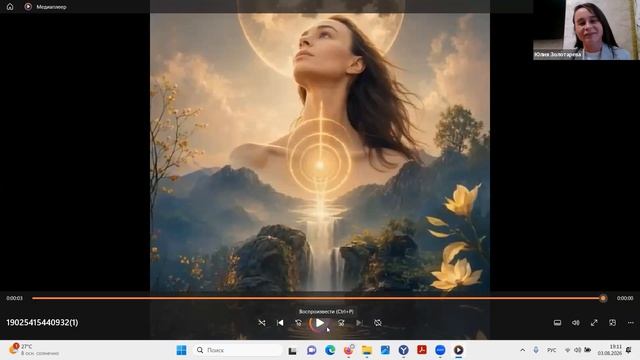Open the clock and date showing 19:11
Viewport: 640px width, 360px height.
[x=609, y=350]
